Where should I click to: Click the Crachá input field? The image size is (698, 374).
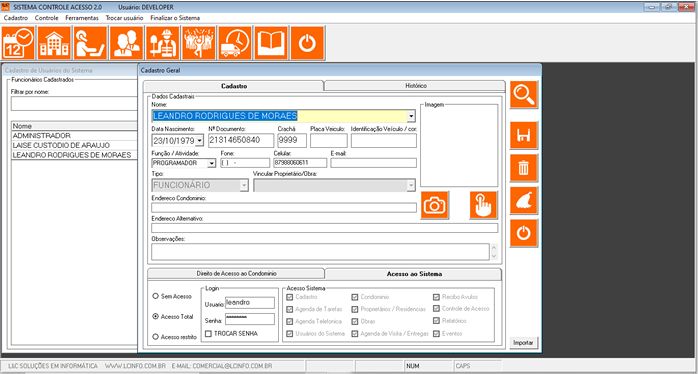click(292, 141)
